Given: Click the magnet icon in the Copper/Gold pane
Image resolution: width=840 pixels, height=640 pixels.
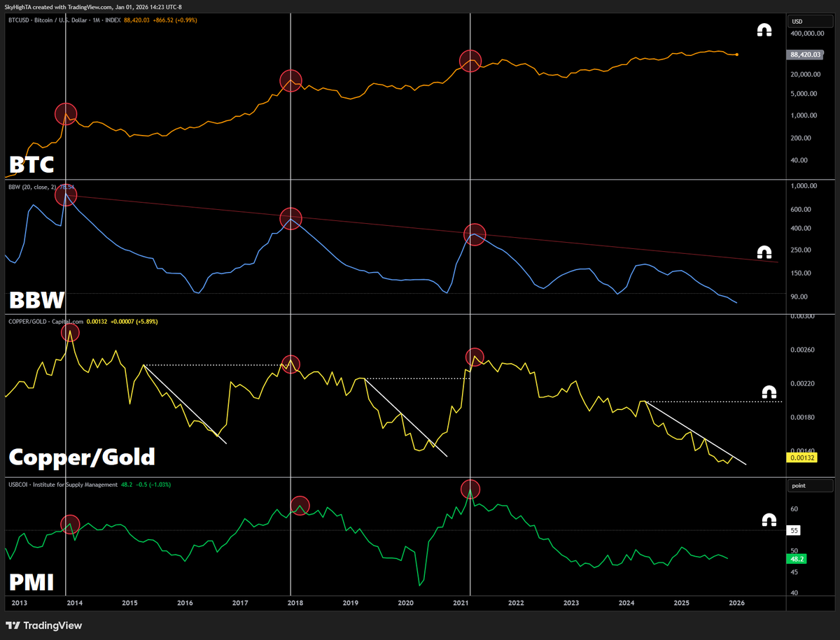Looking at the screenshot, I should point(769,392).
